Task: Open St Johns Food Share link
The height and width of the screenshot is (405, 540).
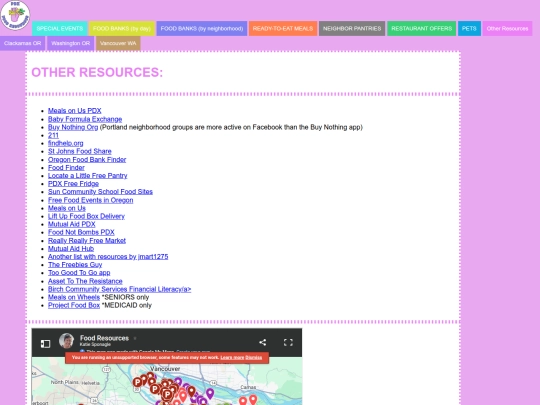Action: (x=80, y=151)
